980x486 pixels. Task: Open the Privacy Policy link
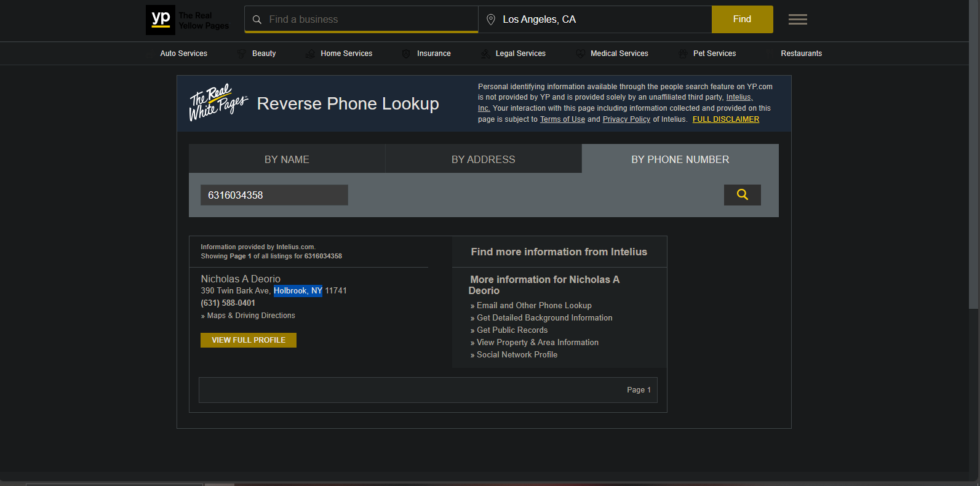(x=626, y=119)
